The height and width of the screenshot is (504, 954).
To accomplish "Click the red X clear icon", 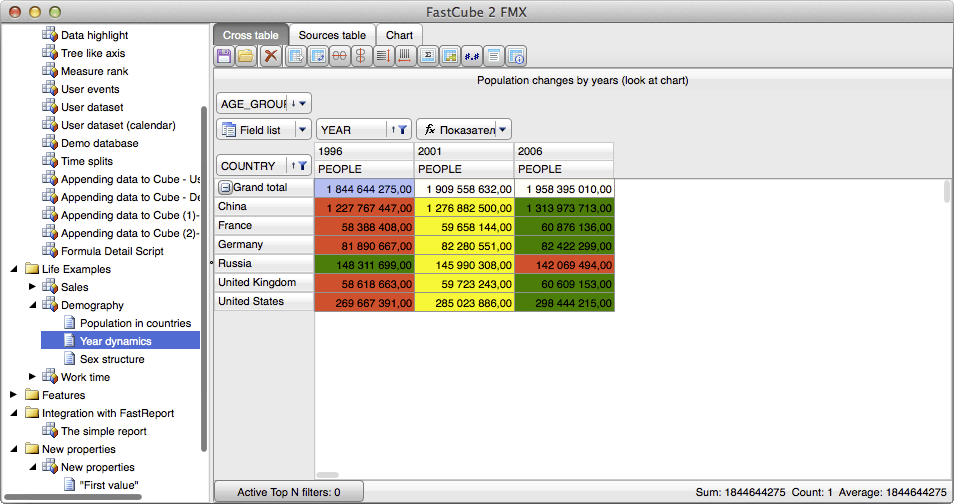I will pyautogui.click(x=270, y=56).
